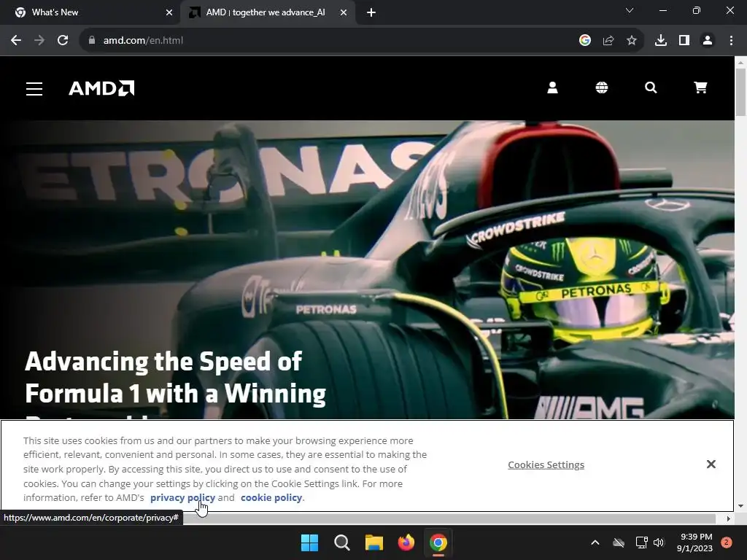Screen dimensions: 747x560
Task: Open the cookie policy link
Action: (x=271, y=497)
